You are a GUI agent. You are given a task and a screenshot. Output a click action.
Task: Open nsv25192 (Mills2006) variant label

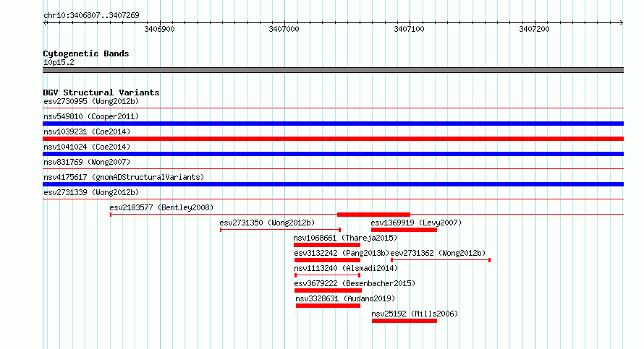coord(415,314)
